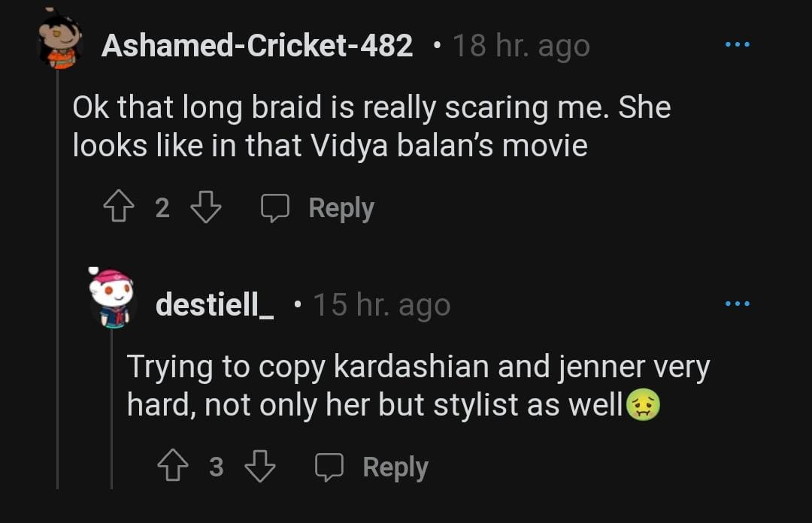Click the "18 hr. ago" timestamp
Viewport: 812px width, 523px height.
[x=521, y=47]
